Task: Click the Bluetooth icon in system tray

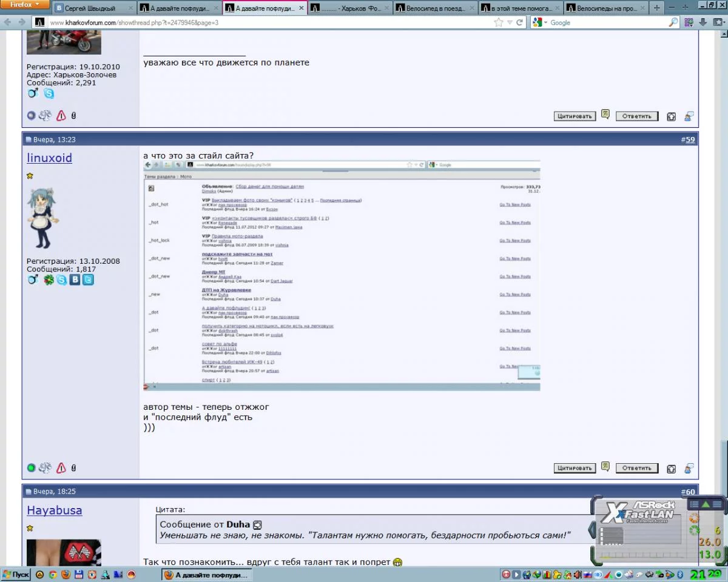Action: click(x=680, y=575)
